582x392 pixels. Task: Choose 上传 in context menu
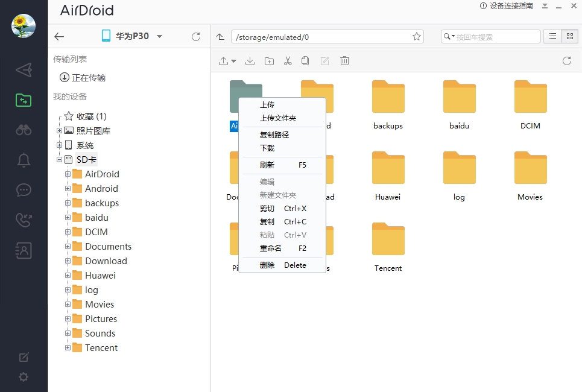pyautogui.click(x=282, y=105)
